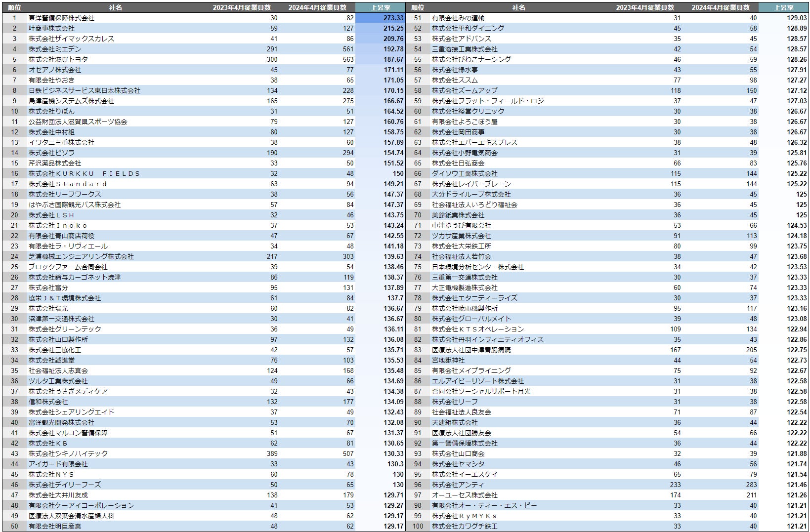810x532 pixels.
Task: Click the company 株式会社ミエデン
Action: click(55, 49)
